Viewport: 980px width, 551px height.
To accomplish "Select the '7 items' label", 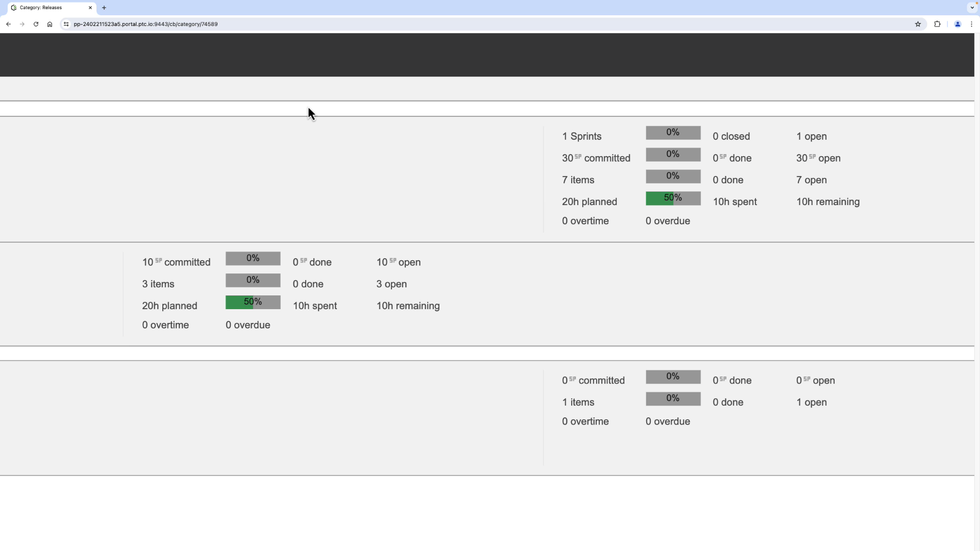I will point(578,180).
